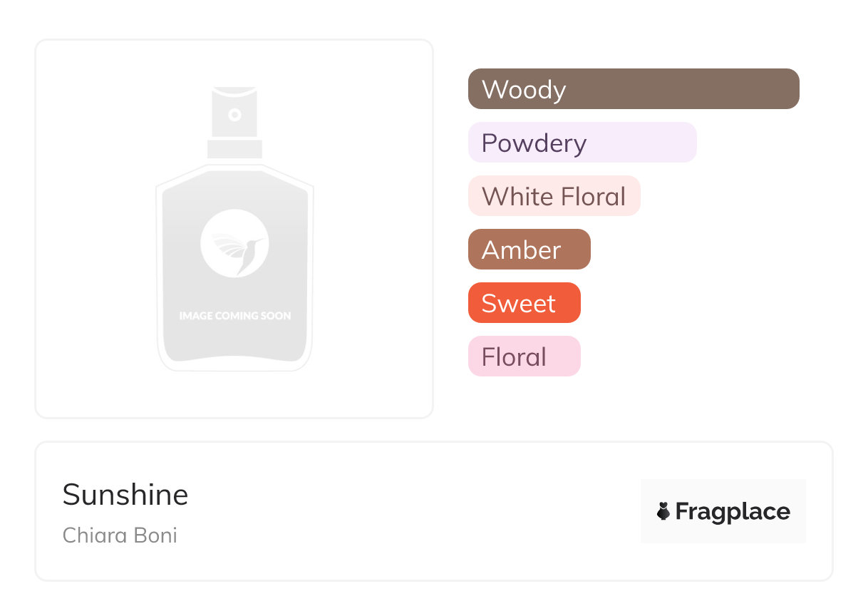
Task: Click the Amber label text
Action: point(521,250)
